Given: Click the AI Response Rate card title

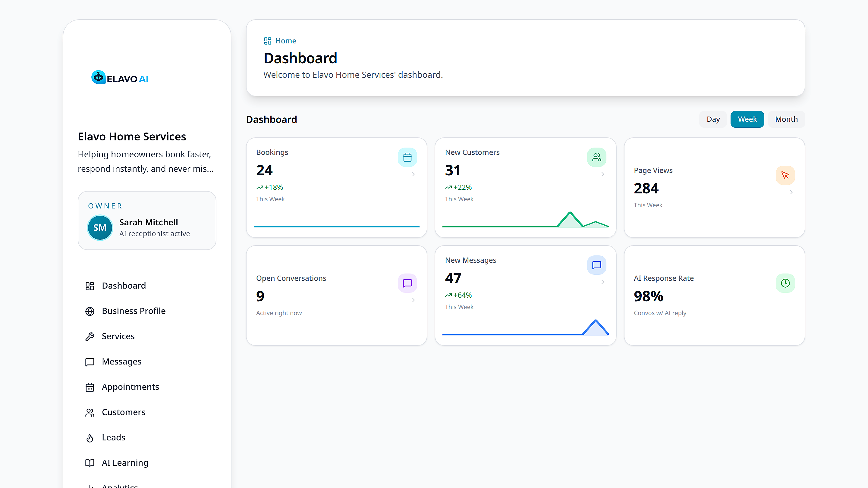Looking at the screenshot, I should coord(663,279).
